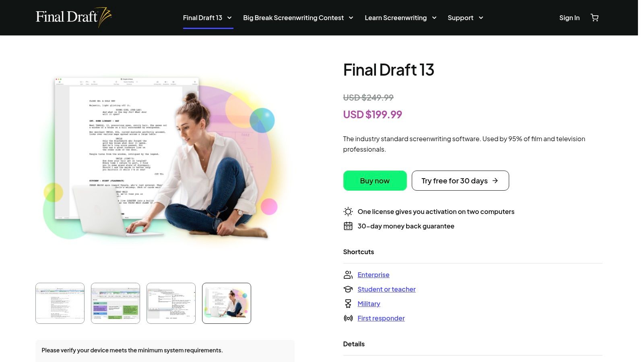644x362 pixels.
Task: Open the shopping cart icon
Action: [594, 18]
